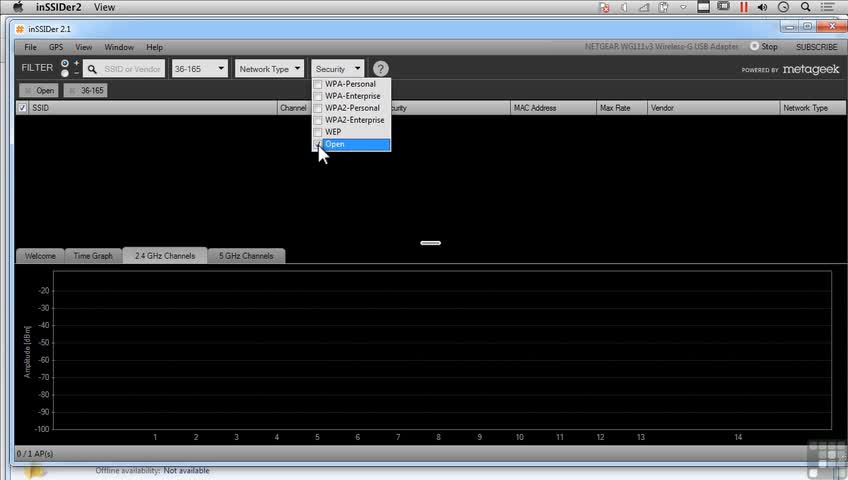Open the Apple menu
The width and height of the screenshot is (848, 480).
click(x=18, y=7)
